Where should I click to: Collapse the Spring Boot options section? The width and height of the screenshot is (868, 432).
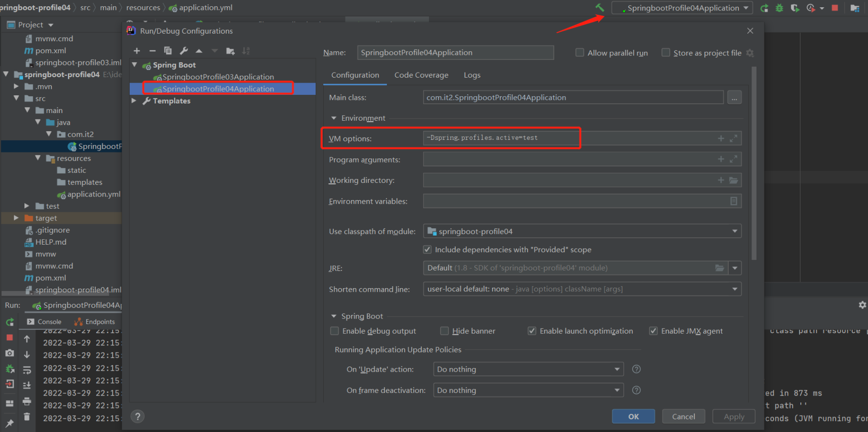(334, 316)
